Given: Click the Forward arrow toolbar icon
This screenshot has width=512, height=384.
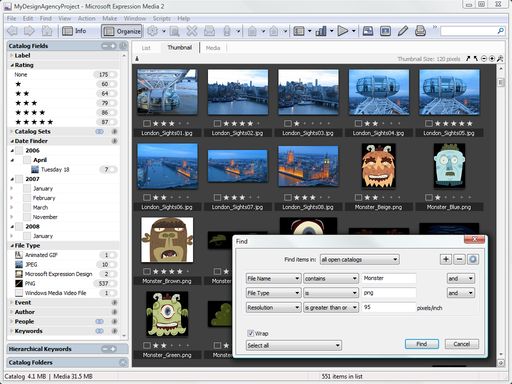Looking at the screenshot, I should tap(29, 31).
